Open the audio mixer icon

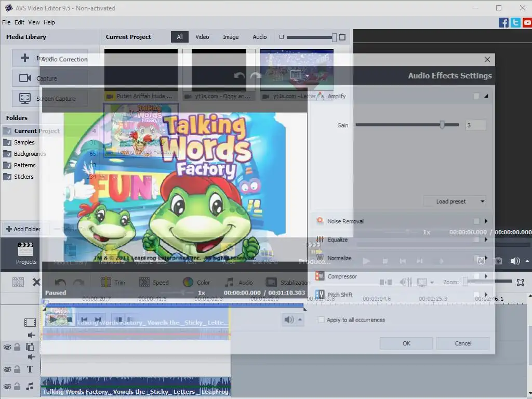[x=406, y=282]
